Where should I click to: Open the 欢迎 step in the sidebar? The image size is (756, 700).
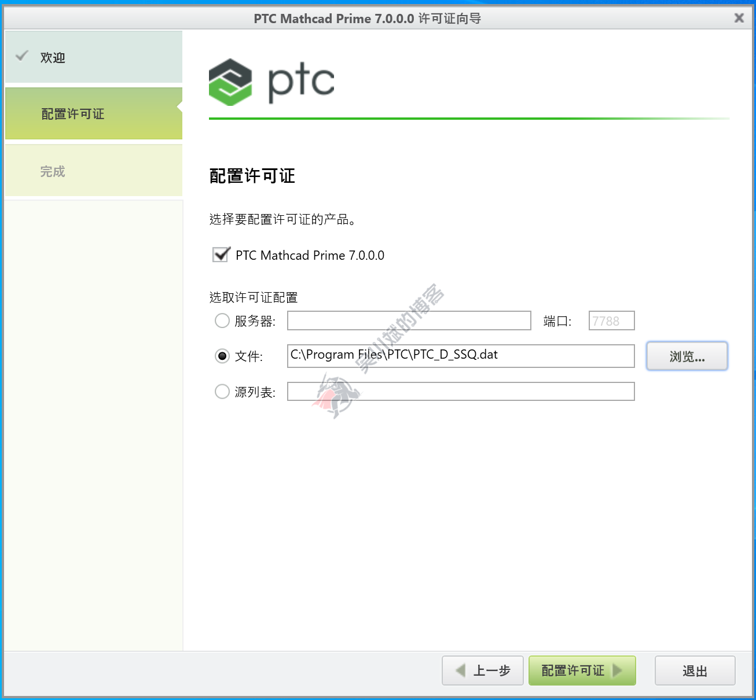coord(94,57)
